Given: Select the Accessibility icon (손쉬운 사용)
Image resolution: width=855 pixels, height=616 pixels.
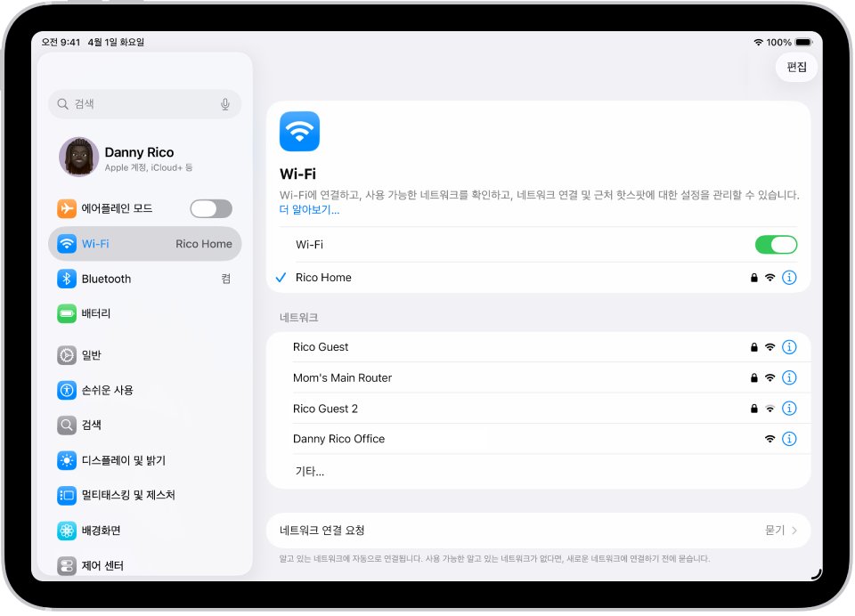Looking at the screenshot, I should [x=67, y=390].
